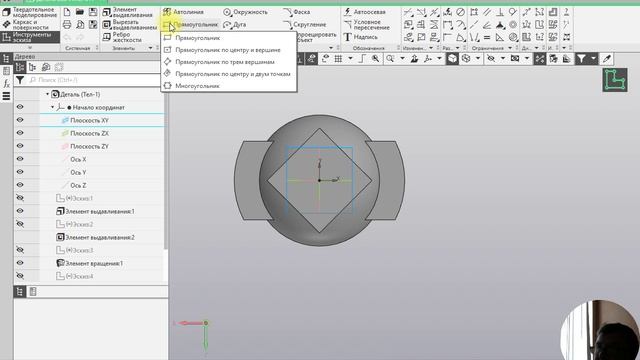Switch to Твердотельное моделирование toolset
This screenshot has width=640, height=360.
pos(30,12)
